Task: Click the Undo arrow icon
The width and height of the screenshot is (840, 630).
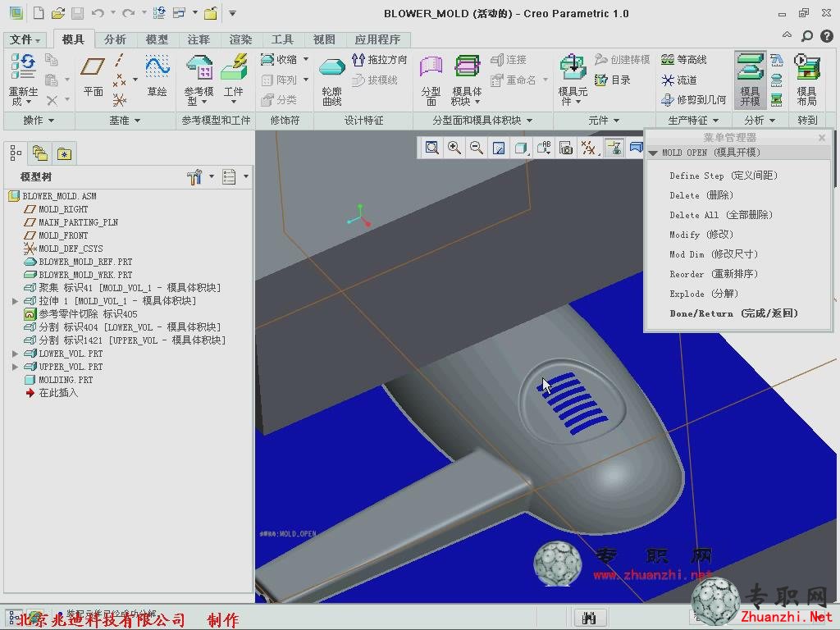Action: (x=98, y=13)
